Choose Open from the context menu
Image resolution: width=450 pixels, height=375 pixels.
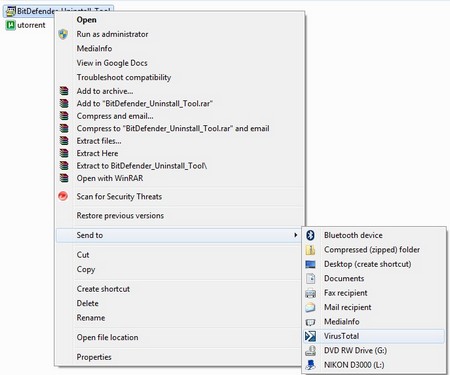click(x=86, y=20)
